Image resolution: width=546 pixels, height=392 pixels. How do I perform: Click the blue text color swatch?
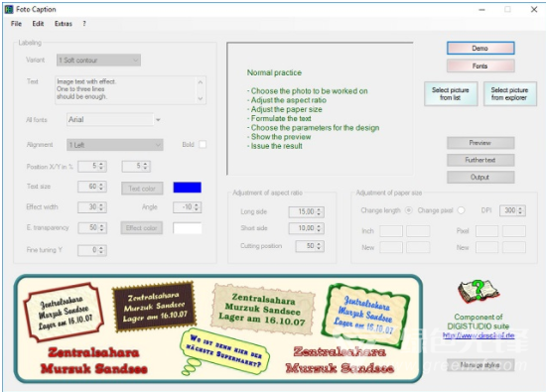click(x=187, y=188)
